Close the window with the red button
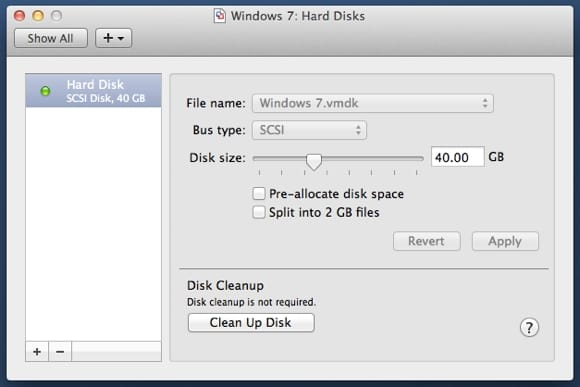This screenshot has width=580, height=387. coord(19,16)
